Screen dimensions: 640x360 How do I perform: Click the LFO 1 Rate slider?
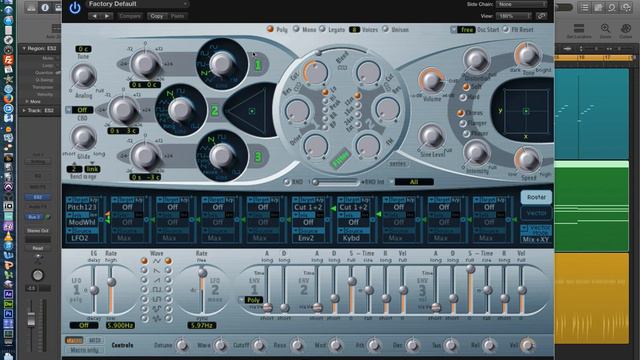tap(111, 290)
